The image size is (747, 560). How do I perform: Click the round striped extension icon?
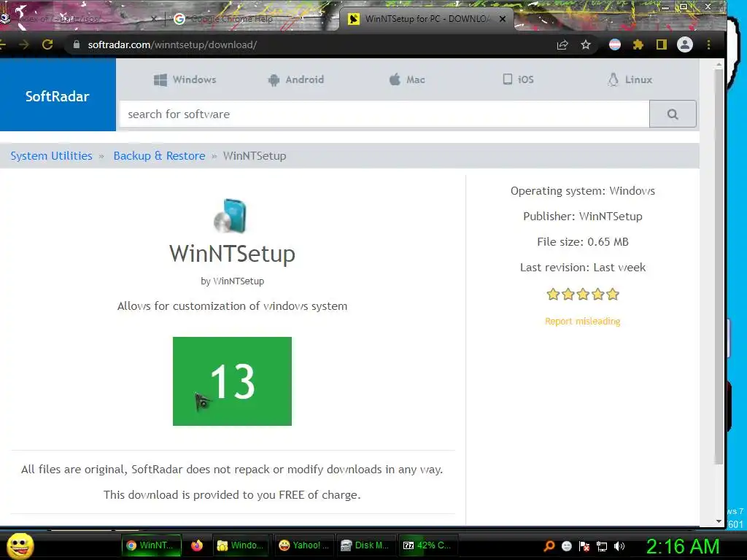point(614,44)
